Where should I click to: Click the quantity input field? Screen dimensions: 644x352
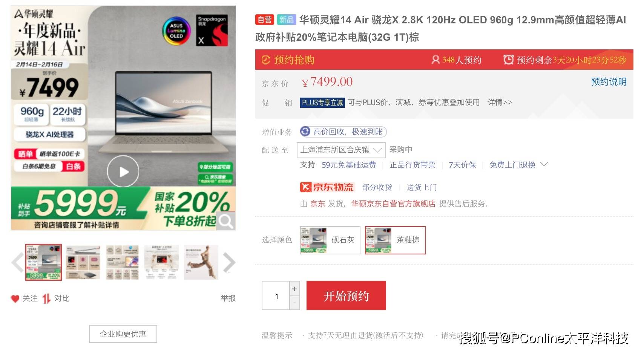point(276,296)
